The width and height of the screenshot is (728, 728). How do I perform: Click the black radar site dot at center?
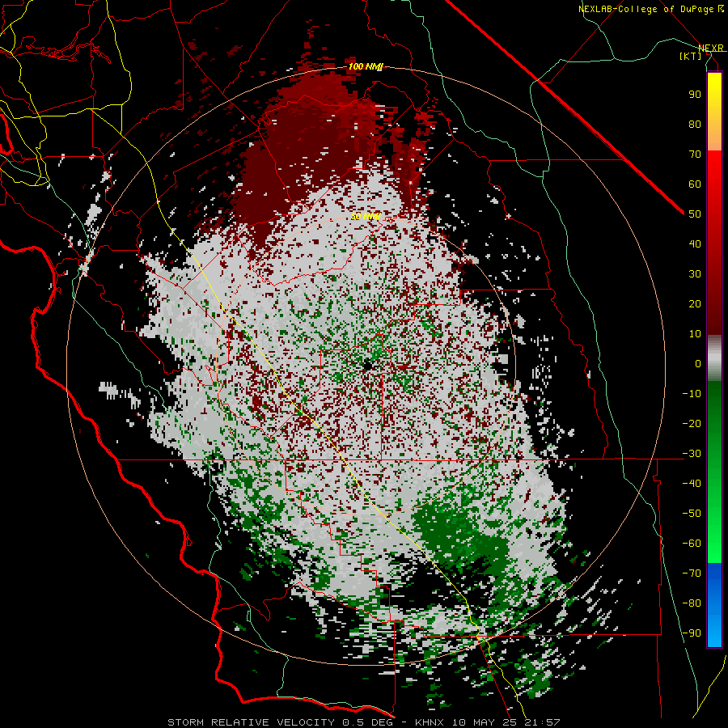(x=367, y=365)
